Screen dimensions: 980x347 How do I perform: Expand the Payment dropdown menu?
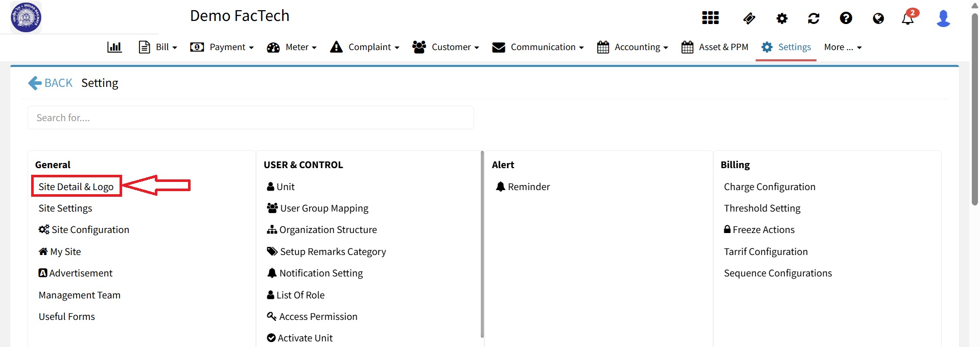(x=222, y=47)
